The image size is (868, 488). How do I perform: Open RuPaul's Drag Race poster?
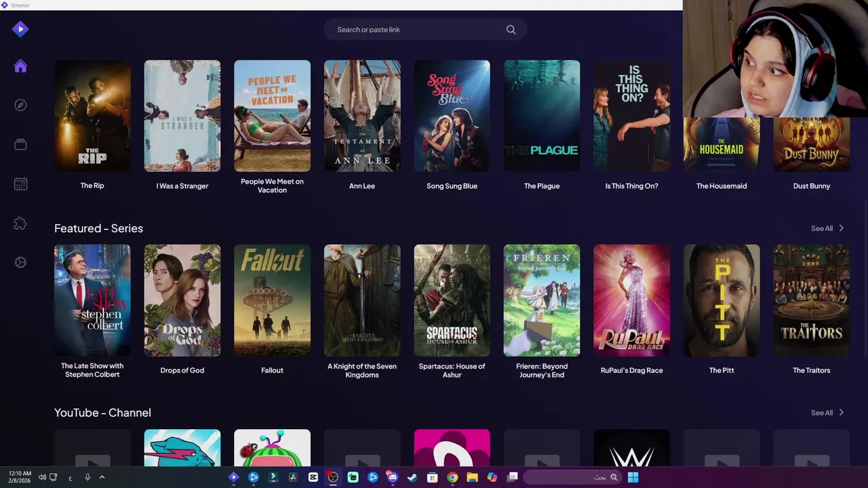(x=631, y=300)
